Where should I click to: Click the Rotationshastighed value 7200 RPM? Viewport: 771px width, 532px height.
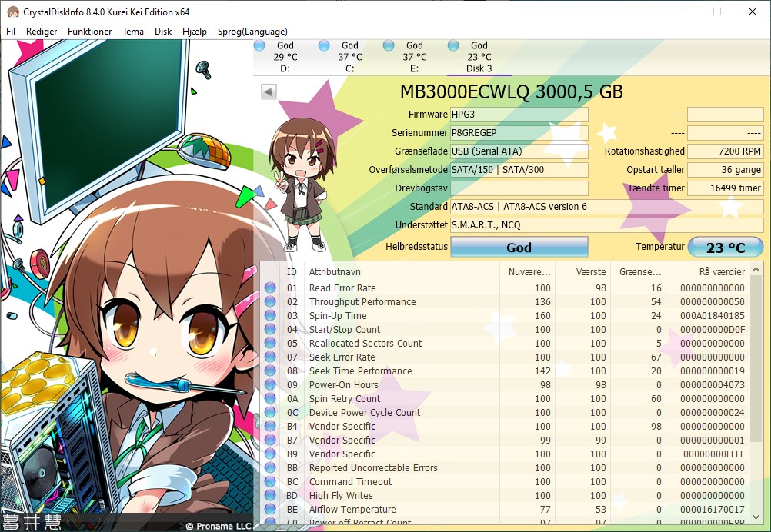pyautogui.click(x=726, y=151)
